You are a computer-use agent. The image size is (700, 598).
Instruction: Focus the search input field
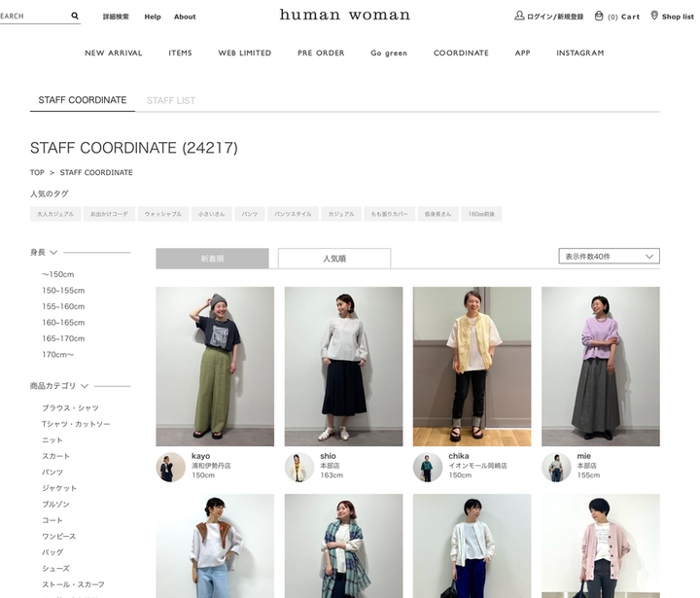tap(33, 17)
